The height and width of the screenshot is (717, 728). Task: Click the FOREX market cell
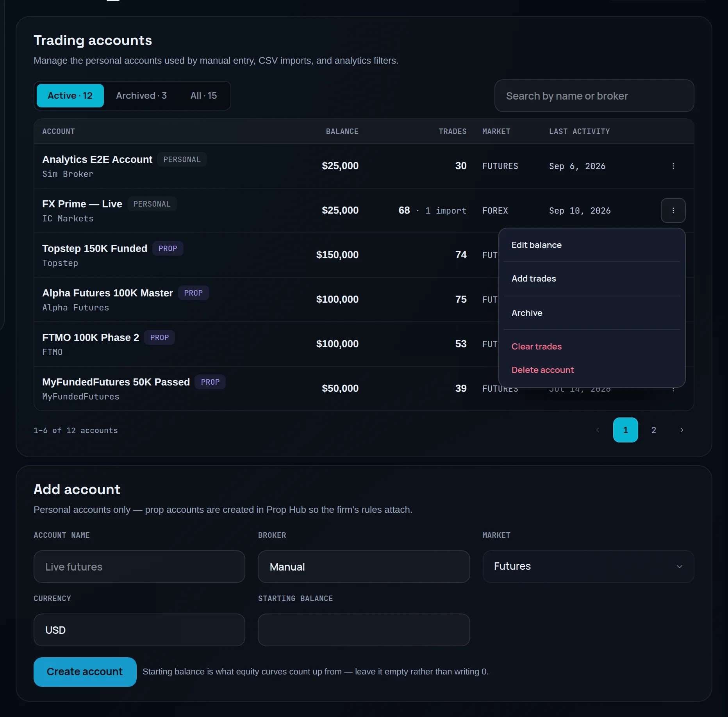pos(495,211)
